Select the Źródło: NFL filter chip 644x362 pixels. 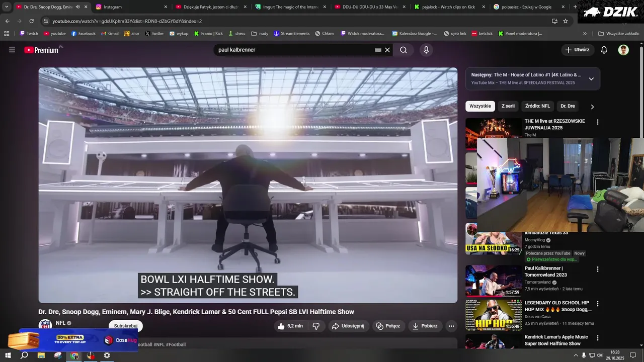537,106
